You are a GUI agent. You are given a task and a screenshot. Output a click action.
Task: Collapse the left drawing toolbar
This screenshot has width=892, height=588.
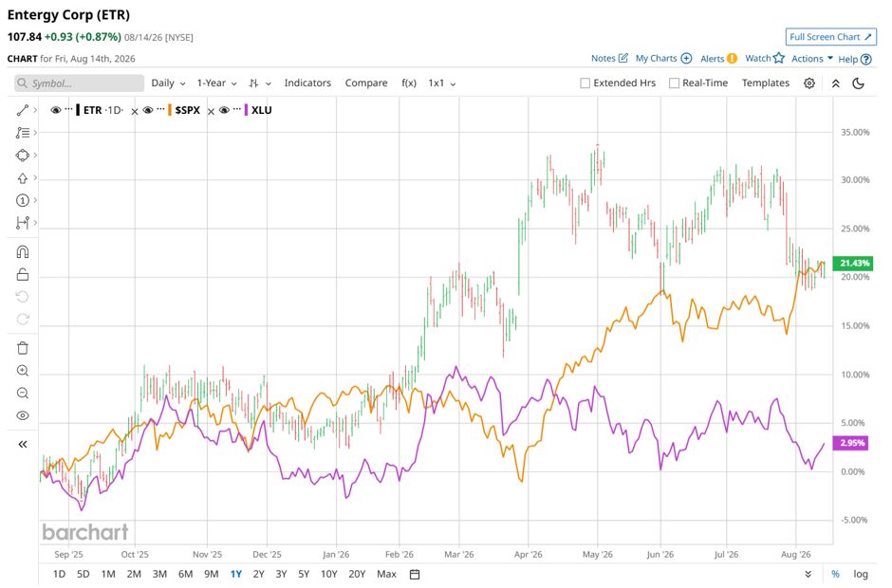pos(22,444)
